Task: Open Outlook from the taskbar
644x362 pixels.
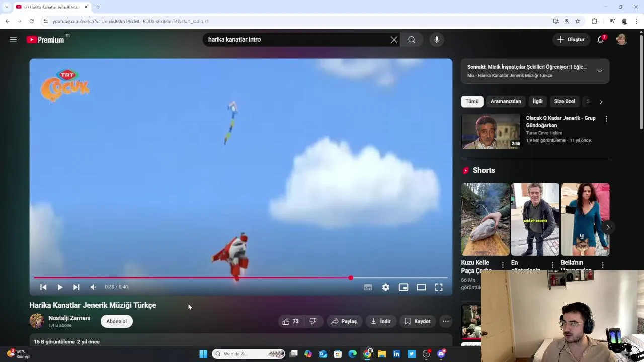Action: pos(323,354)
